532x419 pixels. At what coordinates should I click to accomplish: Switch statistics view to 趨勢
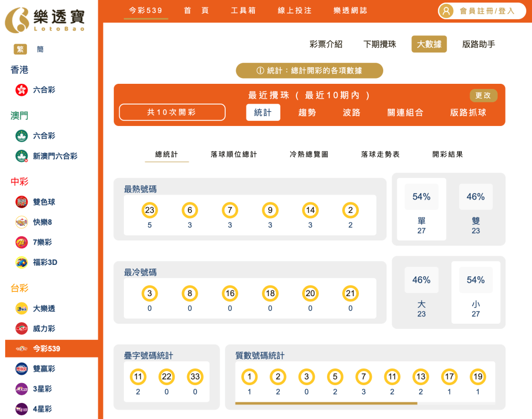(307, 112)
